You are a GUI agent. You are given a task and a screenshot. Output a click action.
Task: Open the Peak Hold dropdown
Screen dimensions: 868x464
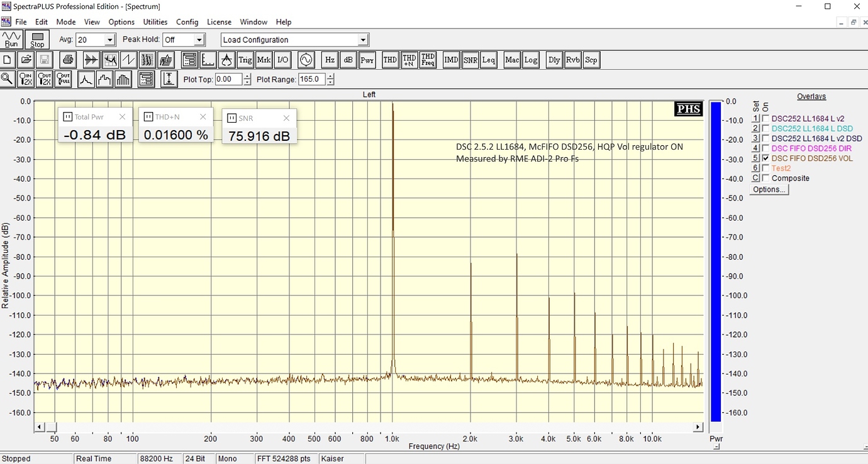[199, 40]
